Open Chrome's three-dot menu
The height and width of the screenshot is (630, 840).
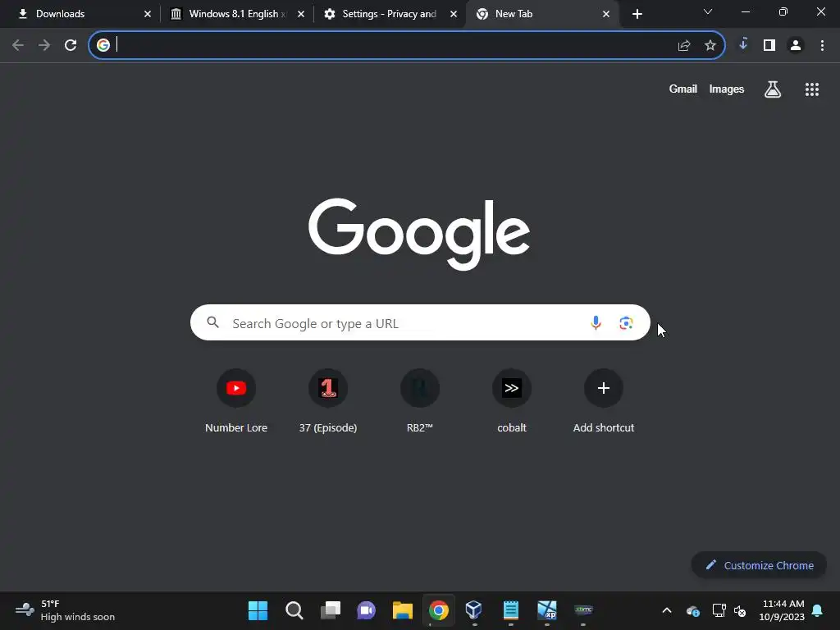pos(822,46)
